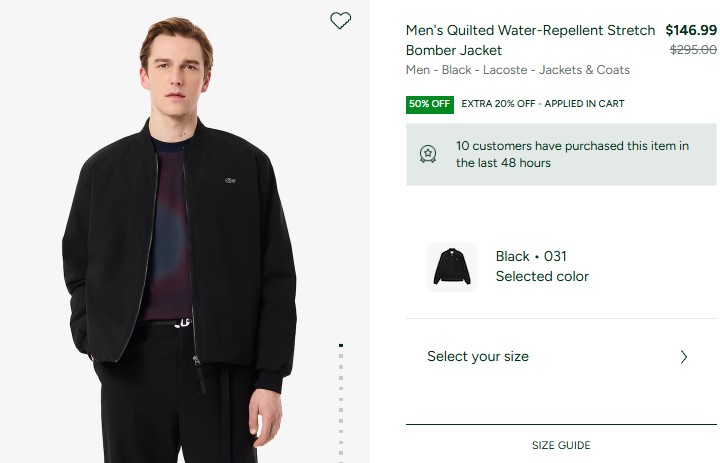
Task: Click the chevron arrow beside Select your size
Action: pyautogui.click(x=684, y=357)
